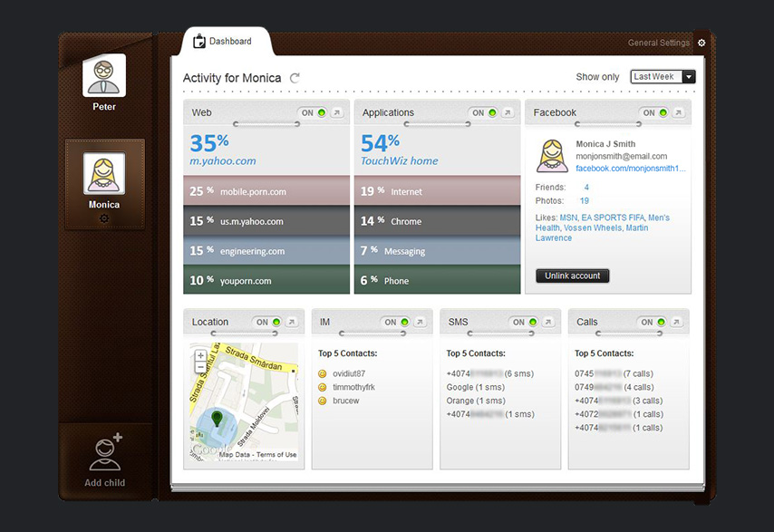Viewport: 774px width, 532px height.
Task: Select youporn.com 10% row
Action: 266,280
